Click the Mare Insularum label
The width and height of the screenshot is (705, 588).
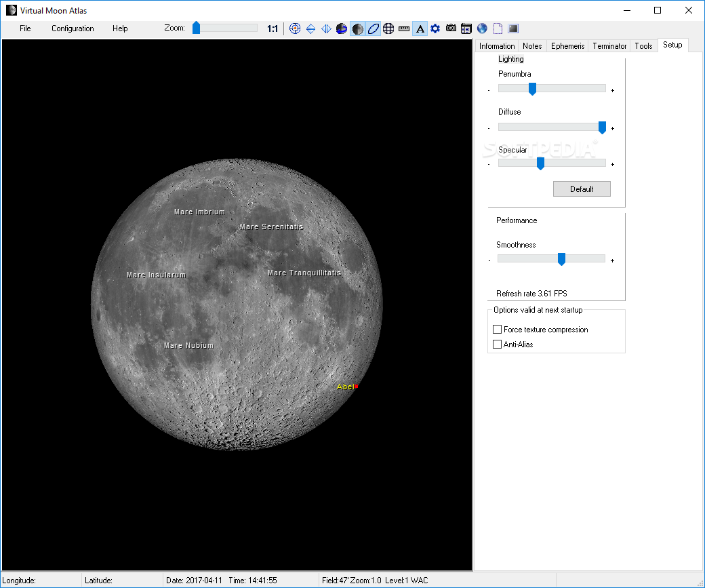pyautogui.click(x=156, y=275)
